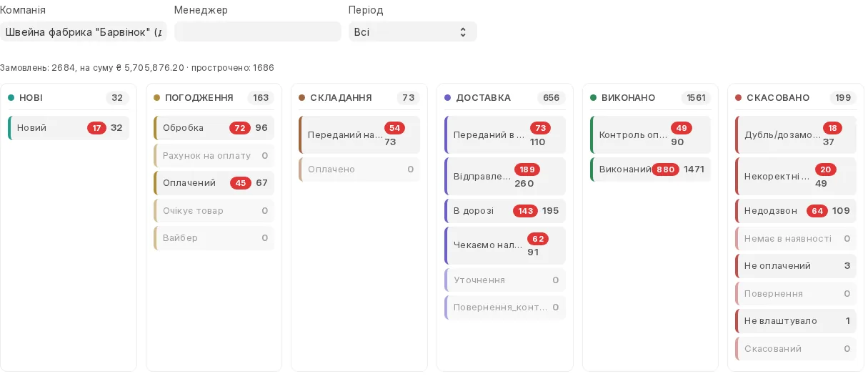Select the Повернення status card

[x=796, y=293]
